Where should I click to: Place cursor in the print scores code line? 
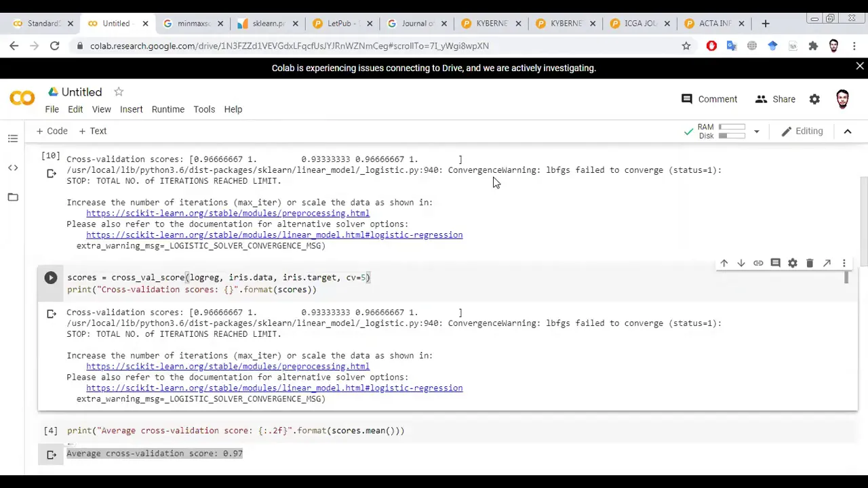pos(192,289)
